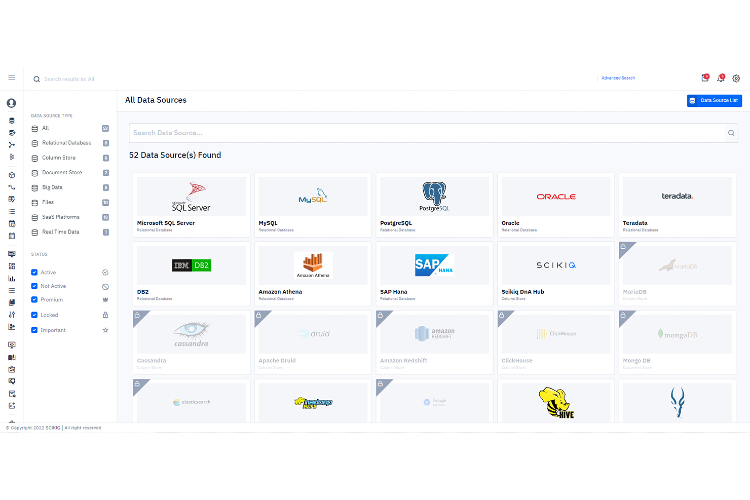Click the padlock icon next to Locked status
Screen dimensions: 750x500
105,315
